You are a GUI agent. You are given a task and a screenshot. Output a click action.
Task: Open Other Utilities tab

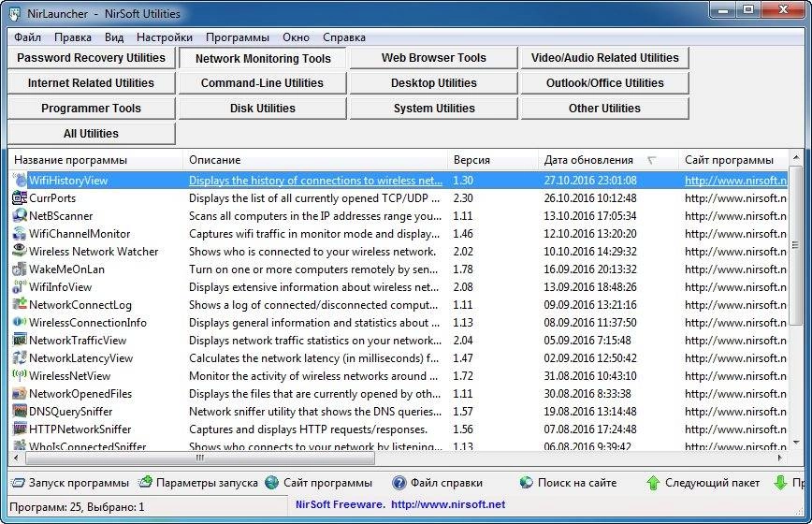[605, 109]
